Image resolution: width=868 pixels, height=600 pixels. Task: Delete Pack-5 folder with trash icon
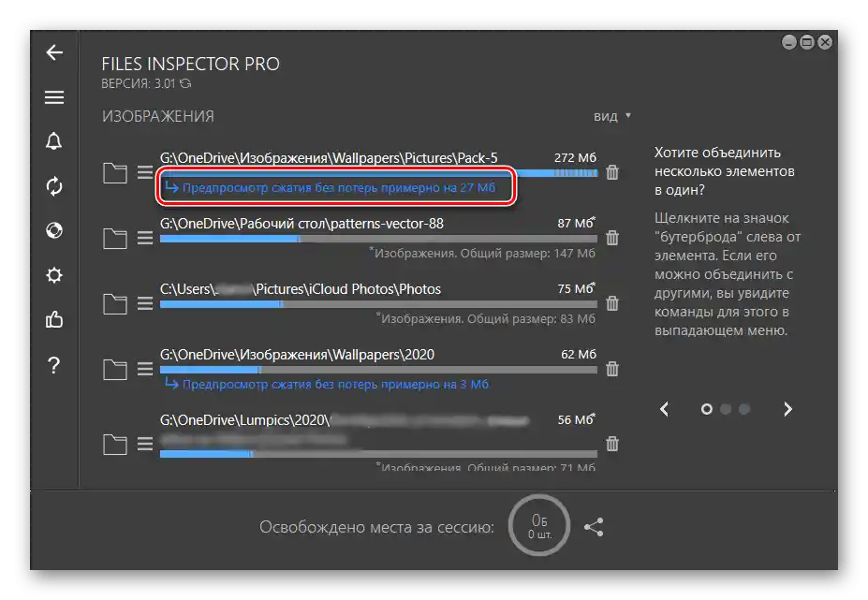612,172
